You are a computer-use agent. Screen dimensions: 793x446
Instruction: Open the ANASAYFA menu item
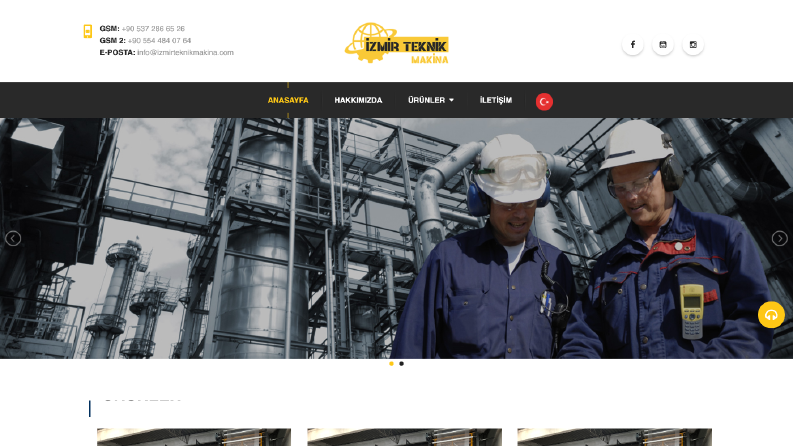pos(288,100)
